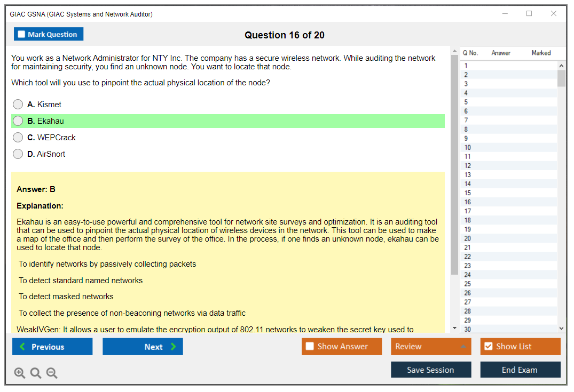Advance with the Next button
The height and width of the screenshot is (392, 574).
point(143,347)
